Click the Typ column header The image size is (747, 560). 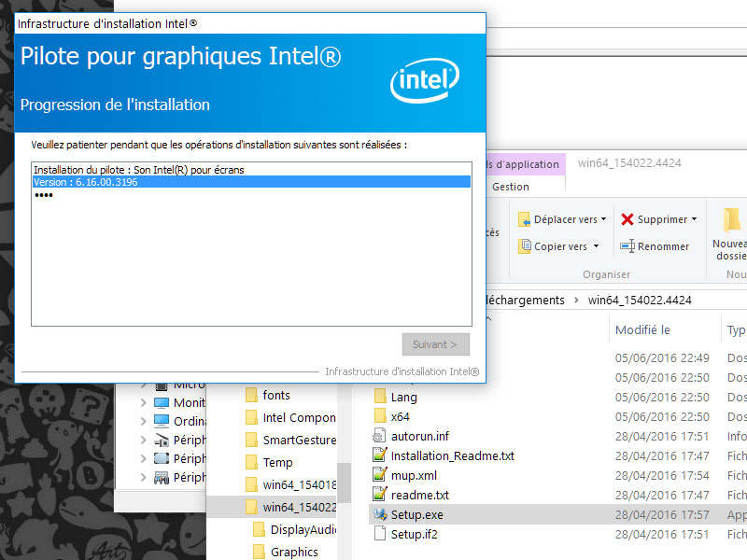click(x=736, y=330)
